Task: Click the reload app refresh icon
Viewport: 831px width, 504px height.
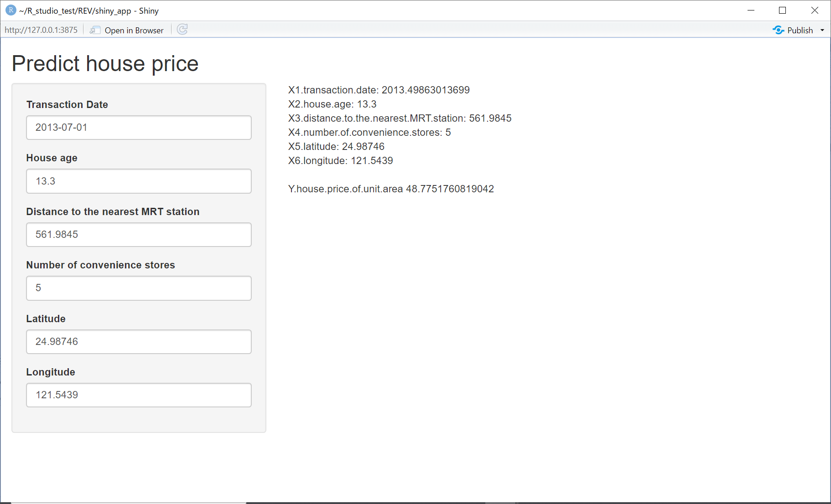Action: point(182,30)
